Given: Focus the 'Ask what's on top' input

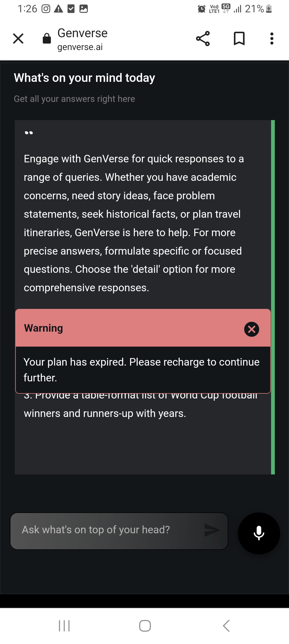Looking at the screenshot, I should click(x=107, y=530).
